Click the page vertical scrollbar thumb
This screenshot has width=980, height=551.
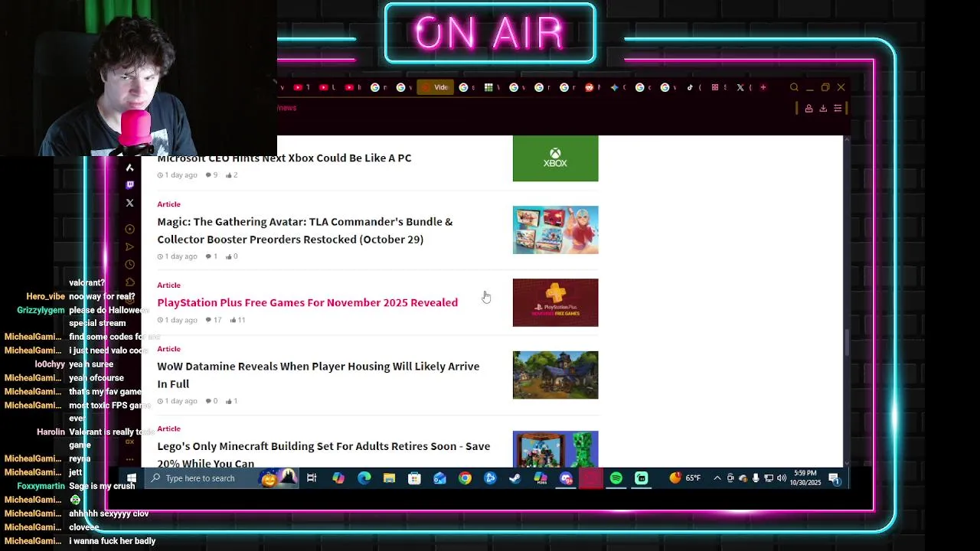click(x=846, y=343)
